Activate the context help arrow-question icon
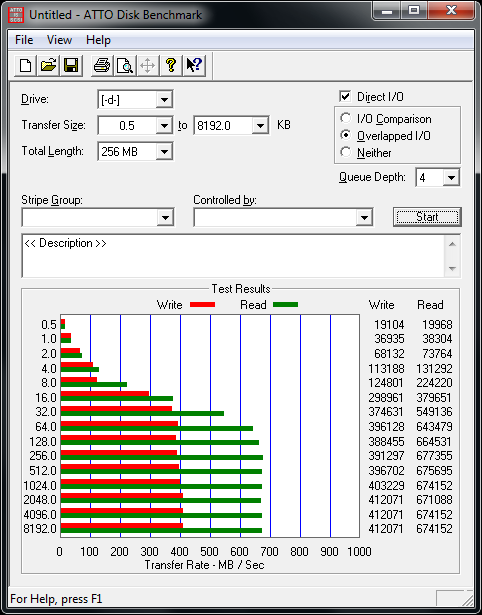The height and width of the screenshot is (615, 482). [x=194, y=66]
